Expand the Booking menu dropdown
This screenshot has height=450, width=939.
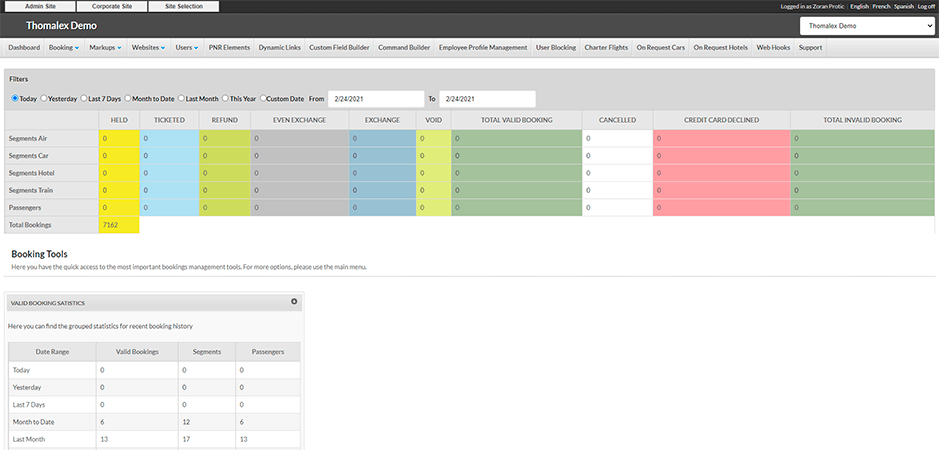click(64, 47)
